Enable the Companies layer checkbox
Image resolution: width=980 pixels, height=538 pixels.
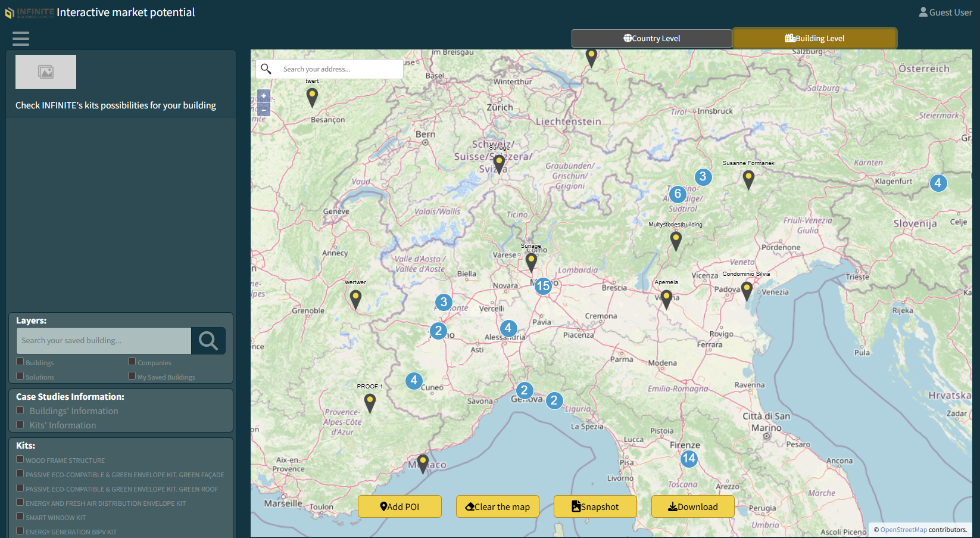coord(132,362)
